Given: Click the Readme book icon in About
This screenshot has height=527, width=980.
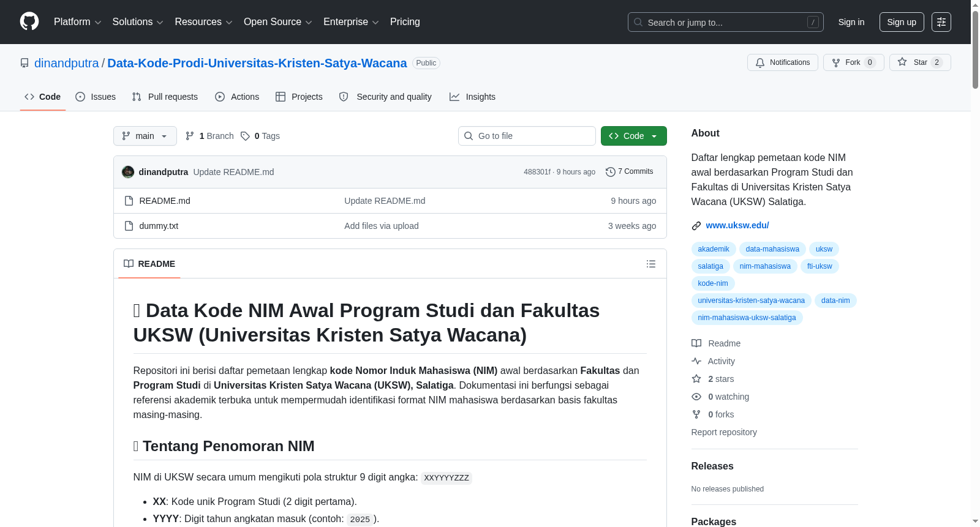Looking at the screenshot, I should [x=696, y=343].
